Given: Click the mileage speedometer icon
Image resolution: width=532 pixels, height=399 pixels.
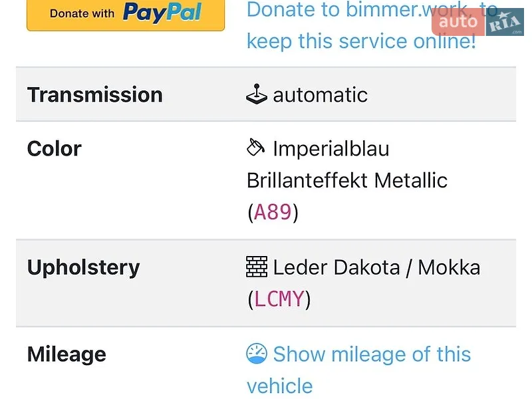Looking at the screenshot, I should point(257,354).
